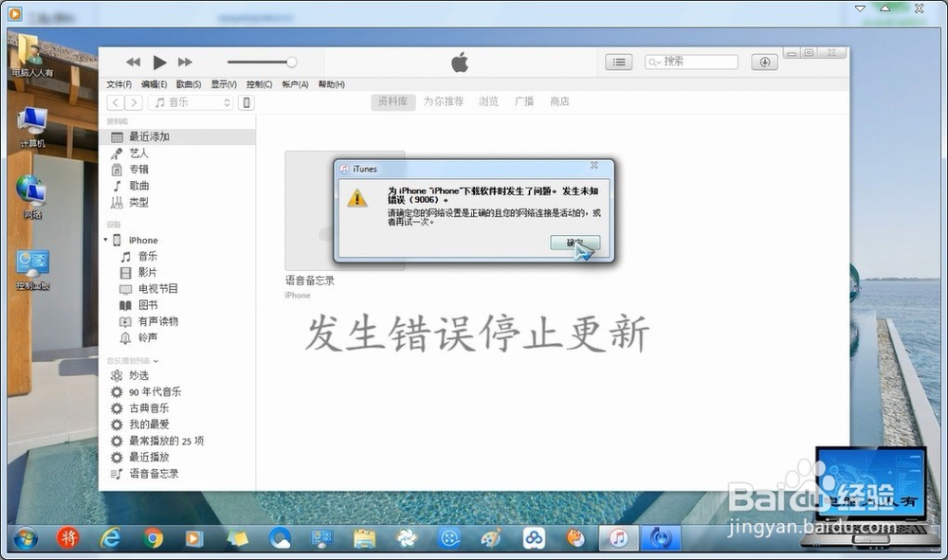Open the 控制面板 desktop icon
The image size is (948, 560).
click(32, 269)
